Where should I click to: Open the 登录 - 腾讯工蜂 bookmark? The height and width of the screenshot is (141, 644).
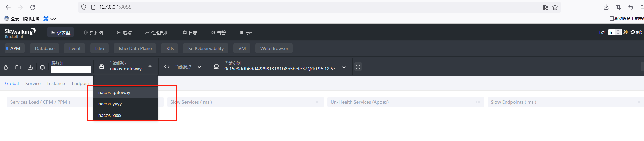point(22,19)
